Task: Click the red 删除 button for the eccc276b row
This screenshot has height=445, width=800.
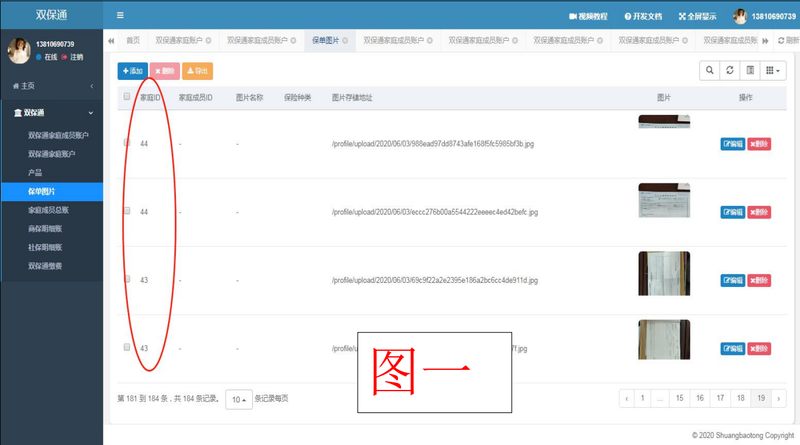Action: coord(759,212)
